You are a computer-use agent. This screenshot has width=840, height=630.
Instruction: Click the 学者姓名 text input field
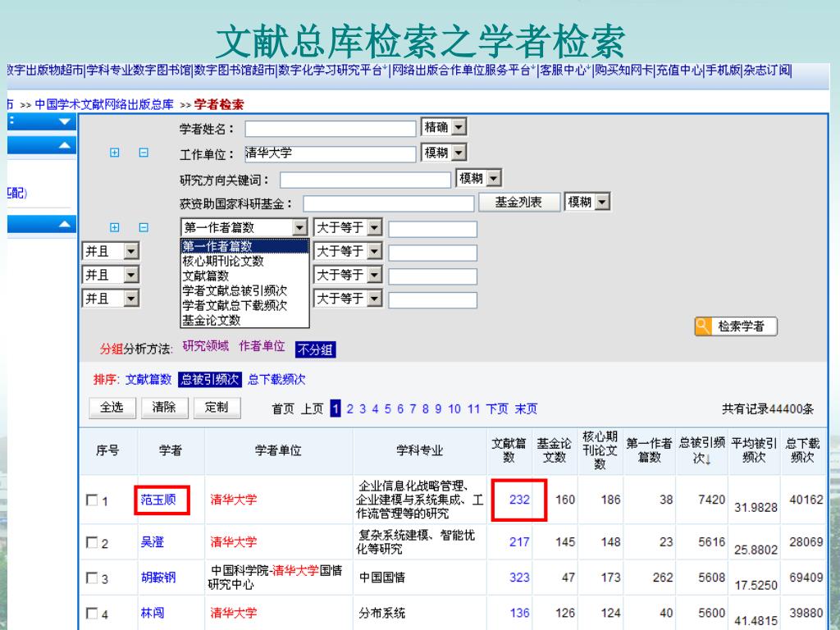(330, 129)
